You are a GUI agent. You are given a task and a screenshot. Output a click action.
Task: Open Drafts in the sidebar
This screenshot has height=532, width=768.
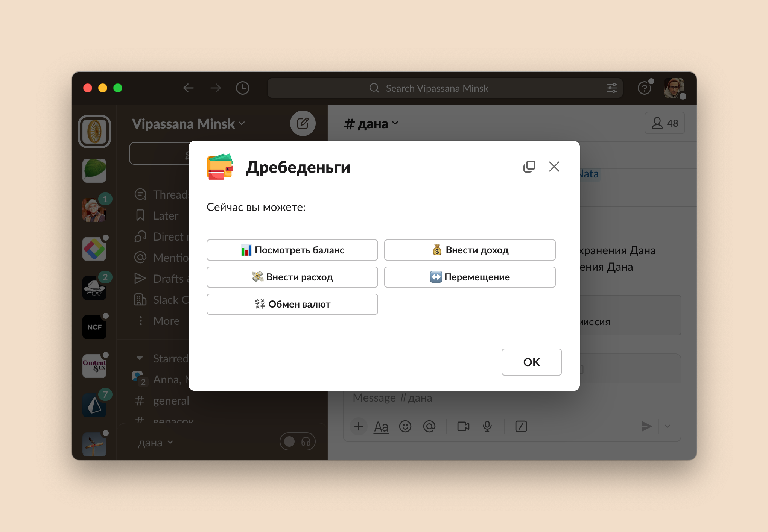[161, 279]
